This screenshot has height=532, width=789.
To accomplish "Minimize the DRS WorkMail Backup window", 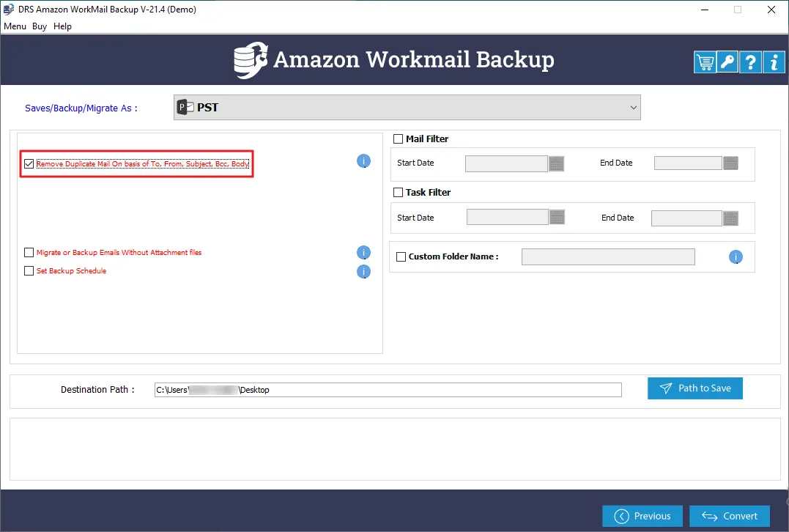I will pyautogui.click(x=705, y=10).
